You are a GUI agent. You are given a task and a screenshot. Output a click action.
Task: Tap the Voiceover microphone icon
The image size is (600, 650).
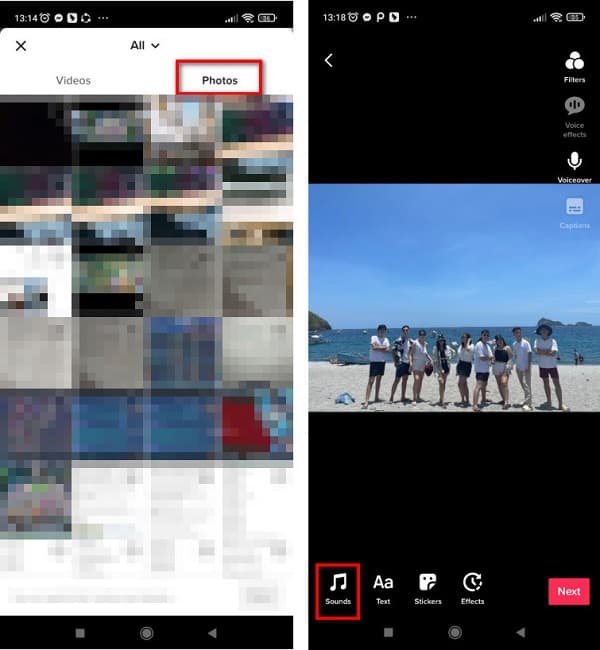point(574,161)
